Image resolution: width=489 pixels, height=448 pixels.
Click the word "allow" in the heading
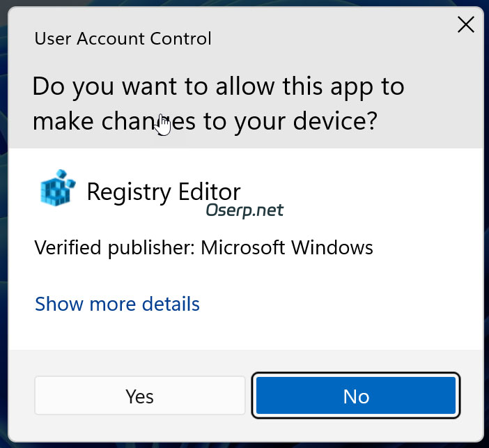point(224,87)
